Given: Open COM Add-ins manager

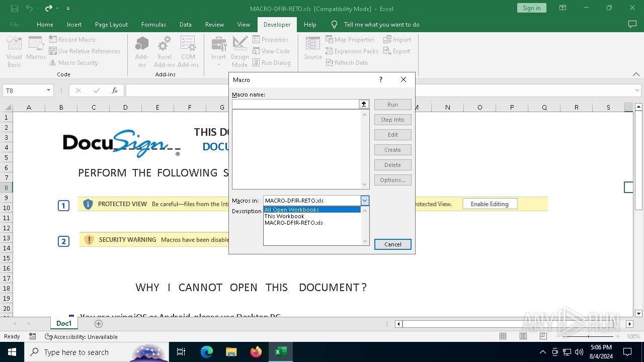Looking at the screenshot, I should pos(188,52).
